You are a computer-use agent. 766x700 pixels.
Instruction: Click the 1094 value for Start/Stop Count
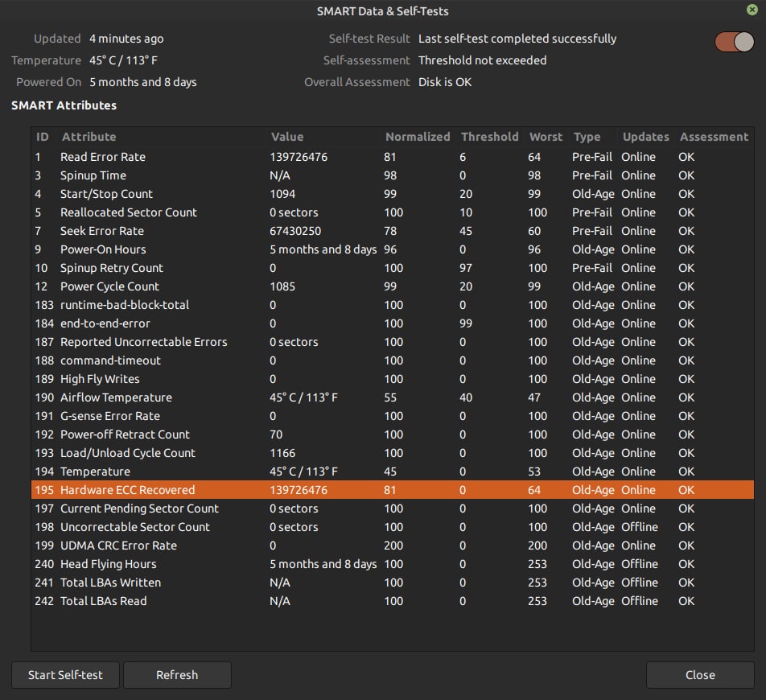[x=282, y=194]
